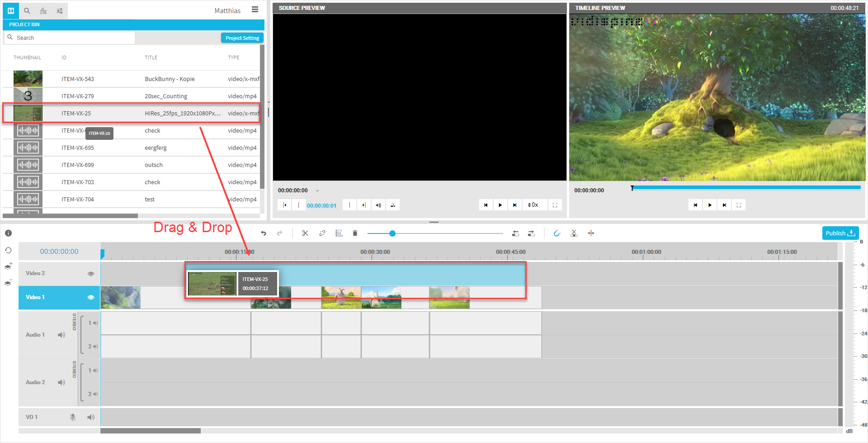The height and width of the screenshot is (443, 868).
Task: Mute the Audio 1 track speaker
Action: point(61,335)
